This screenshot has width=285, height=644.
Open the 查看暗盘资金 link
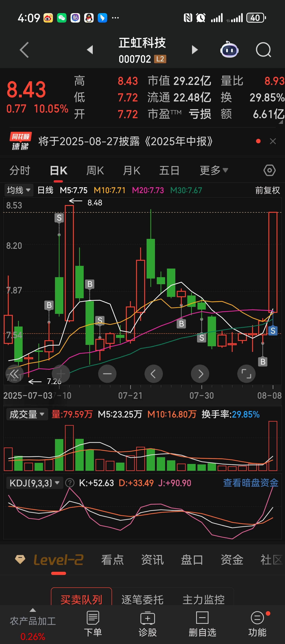point(251,483)
